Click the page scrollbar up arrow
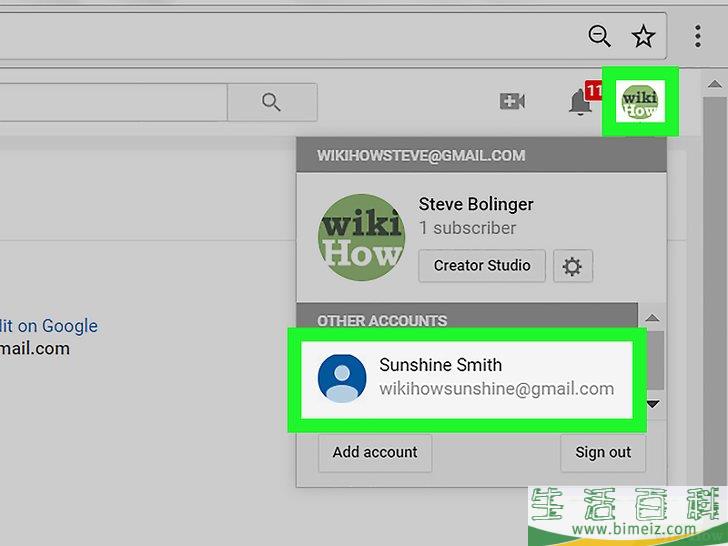 coord(715,84)
